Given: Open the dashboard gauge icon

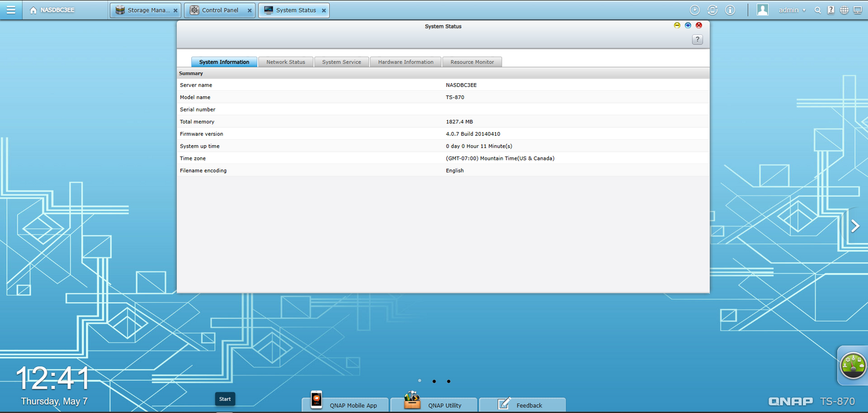Looking at the screenshot, I should coord(853,366).
